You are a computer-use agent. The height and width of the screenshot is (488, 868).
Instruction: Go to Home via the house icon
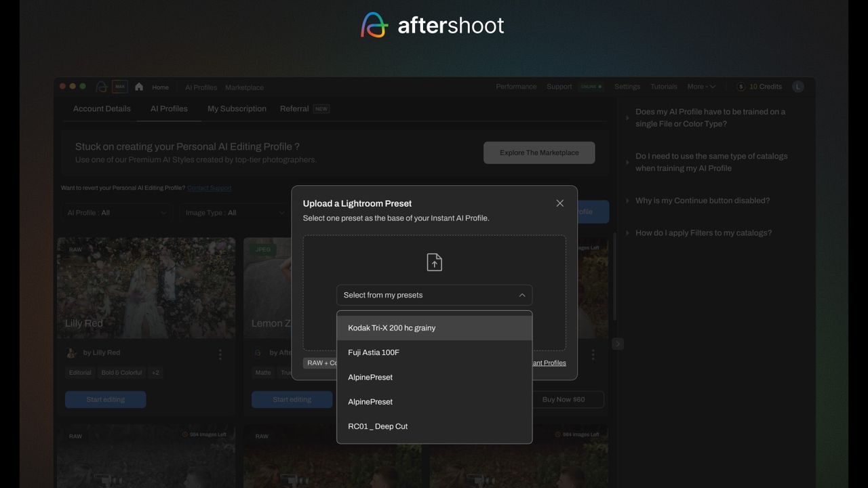pos(139,87)
